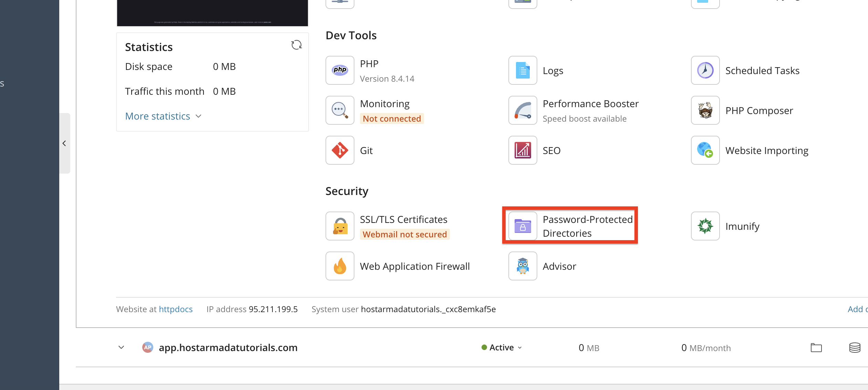Open the PHP settings icon

pyautogui.click(x=340, y=70)
